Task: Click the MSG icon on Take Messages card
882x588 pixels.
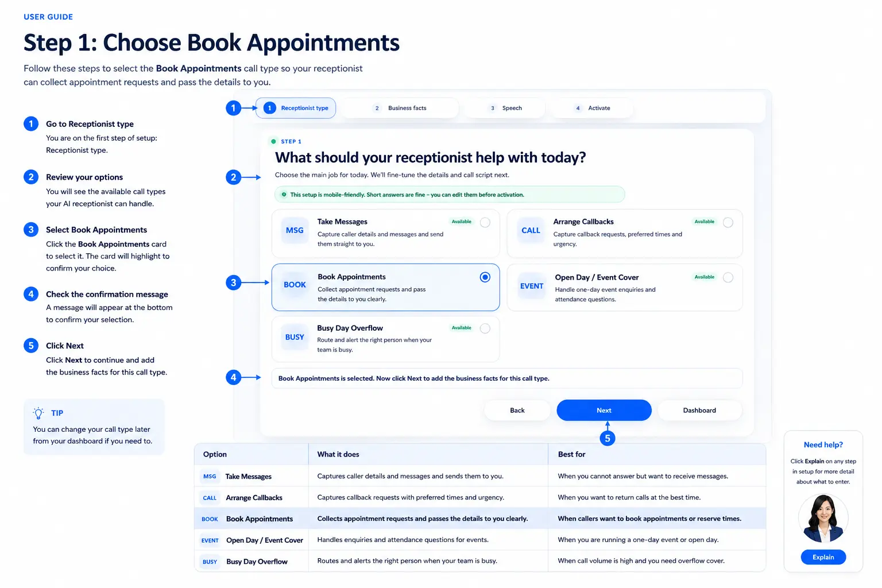Action: (295, 230)
